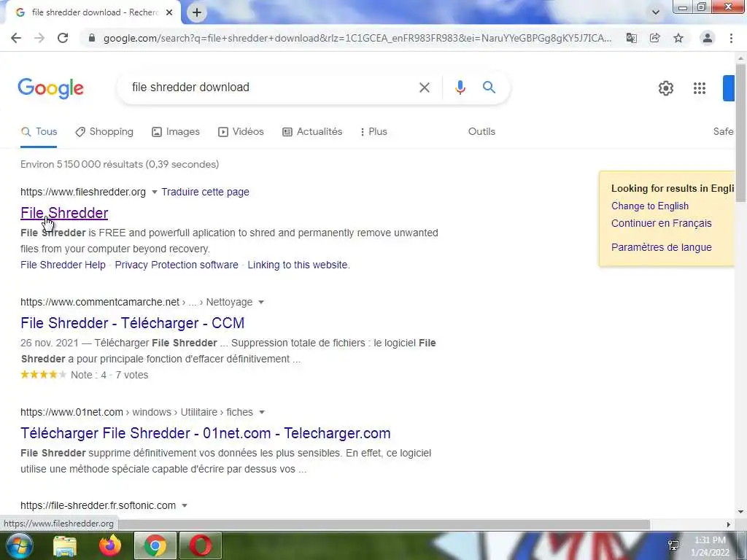Open Google settings gear icon
The image size is (747, 560).
pos(666,88)
